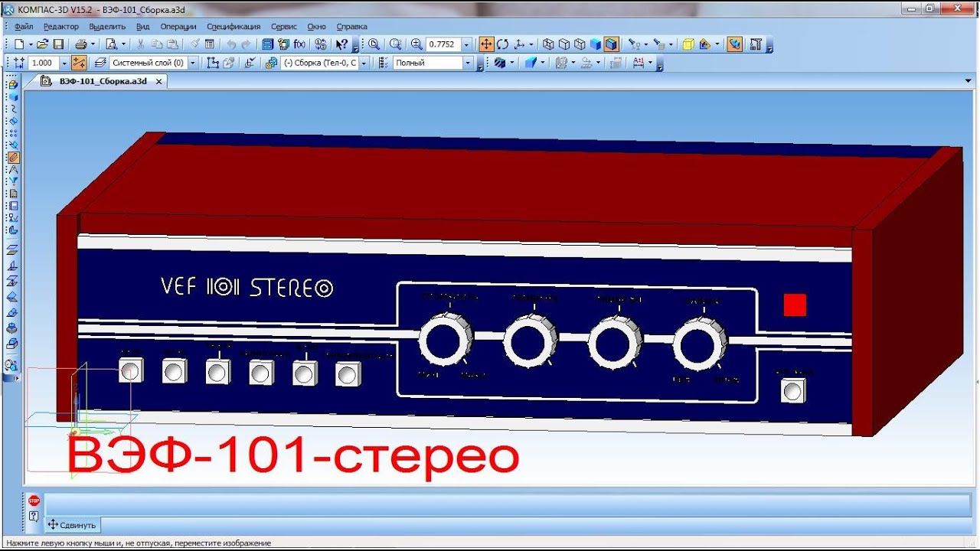This screenshot has height=551, width=980.
Task: Open the Окно menu
Action: pyautogui.click(x=317, y=27)
